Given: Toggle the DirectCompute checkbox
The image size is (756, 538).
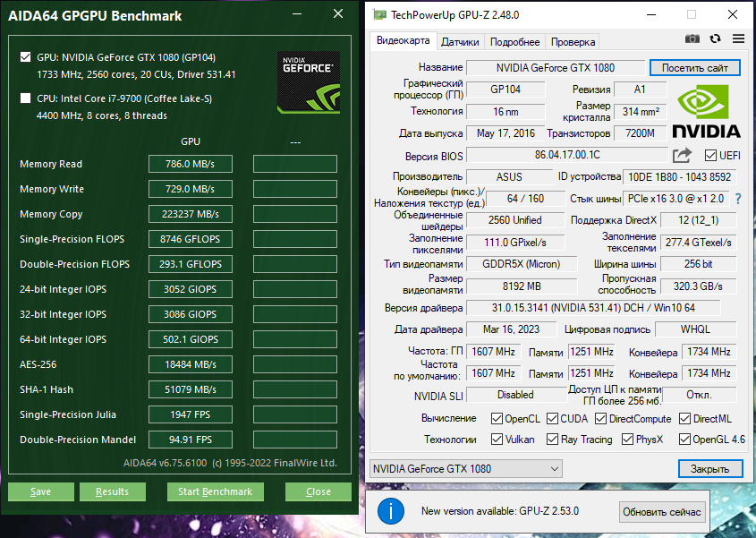Looking at the screenshot, I should [x=600, y=419].
